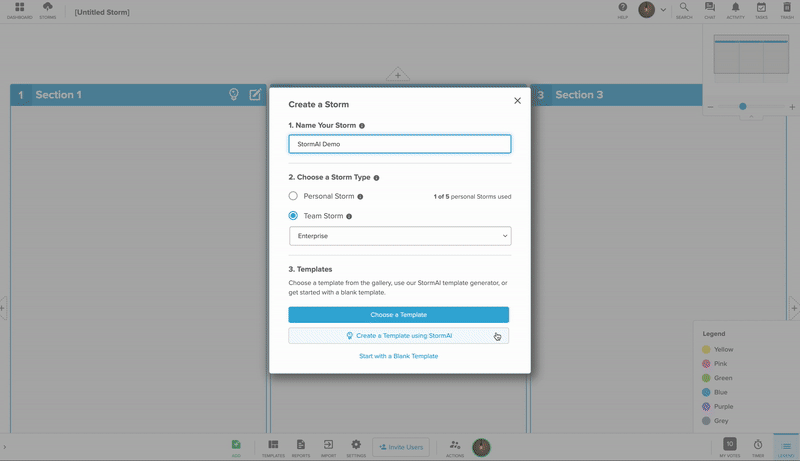Click the Choose a Template button
800x461 pixels.
(398, 315)
